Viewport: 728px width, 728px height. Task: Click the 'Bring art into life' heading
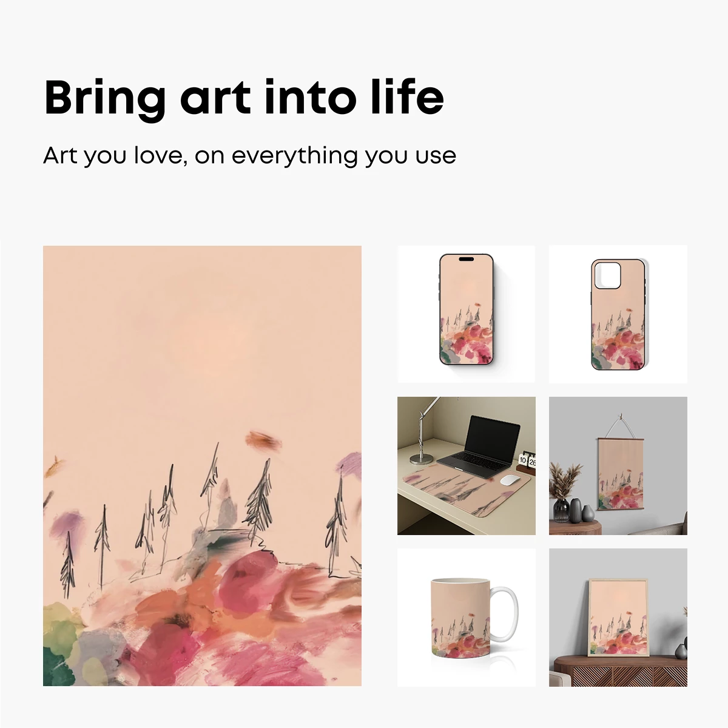pos(244,98)
